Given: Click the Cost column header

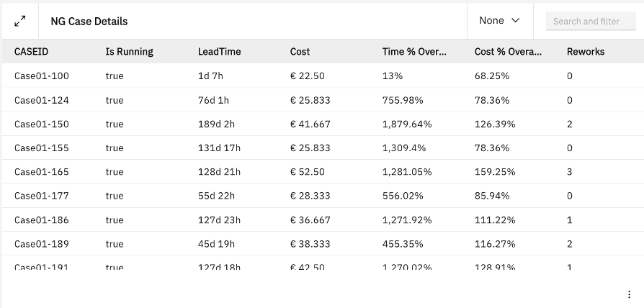Looking at the screenshot, I should tap(300, 52).
